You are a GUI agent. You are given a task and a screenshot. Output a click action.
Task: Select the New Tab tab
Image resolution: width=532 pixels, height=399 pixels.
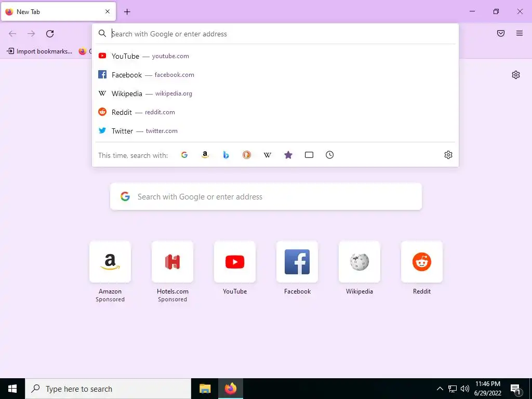coord(58,11)
